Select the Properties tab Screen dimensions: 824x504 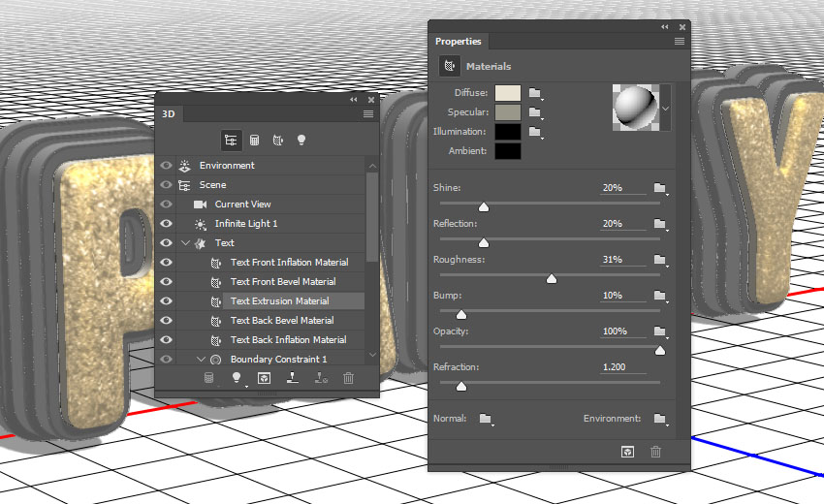tap(459, 42)
